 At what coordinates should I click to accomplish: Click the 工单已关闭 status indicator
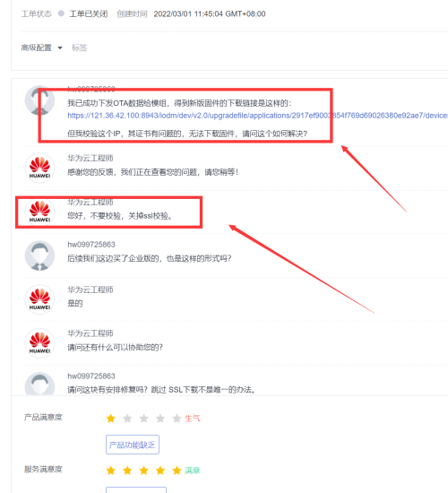pyautogui.click(x=83, y=13)
